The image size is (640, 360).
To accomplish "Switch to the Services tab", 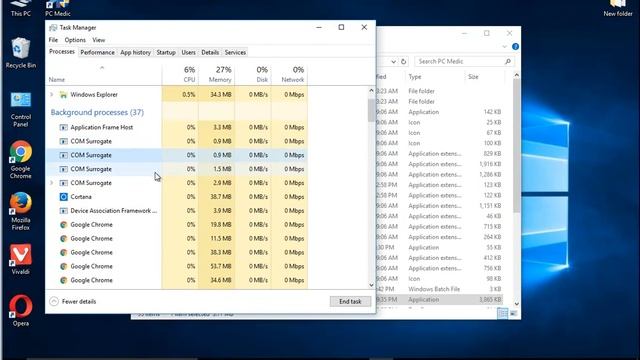I will click(x=235, y=52).
